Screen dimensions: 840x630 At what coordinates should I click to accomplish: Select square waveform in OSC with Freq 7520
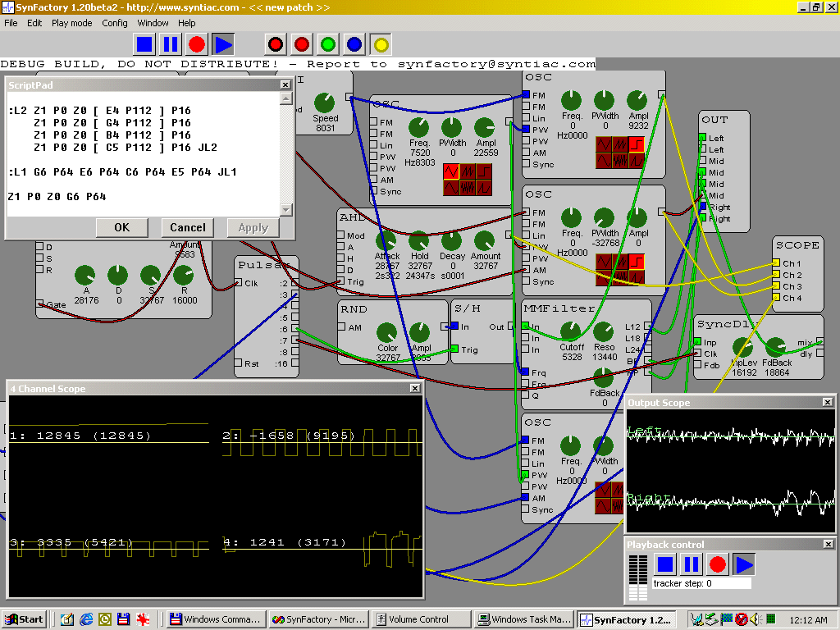(484, 172)
